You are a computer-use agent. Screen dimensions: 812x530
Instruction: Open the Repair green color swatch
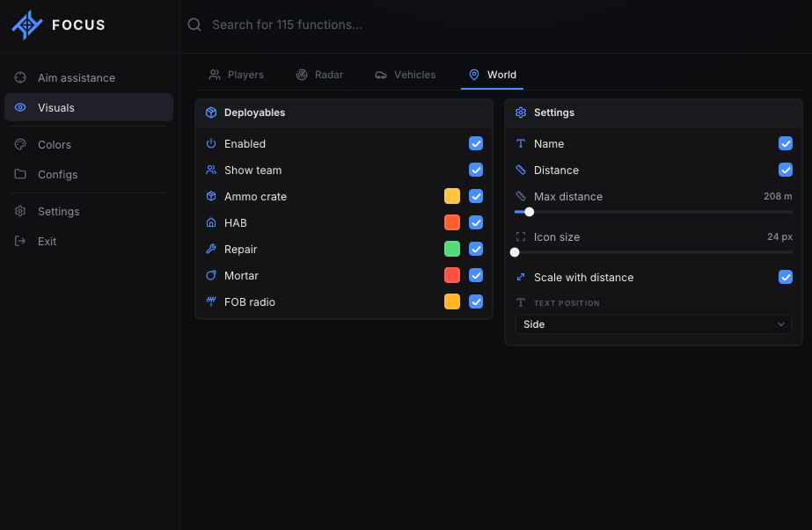point(452,249)
